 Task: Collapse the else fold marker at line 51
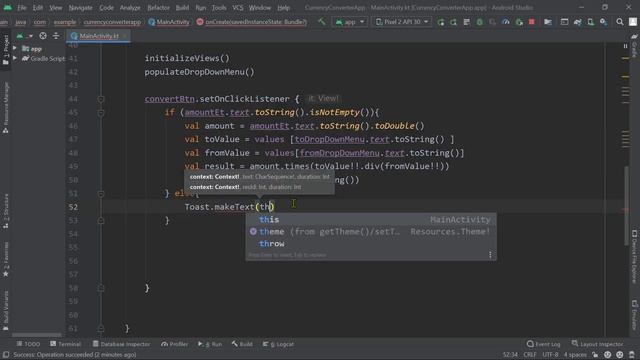click(101, 193)
